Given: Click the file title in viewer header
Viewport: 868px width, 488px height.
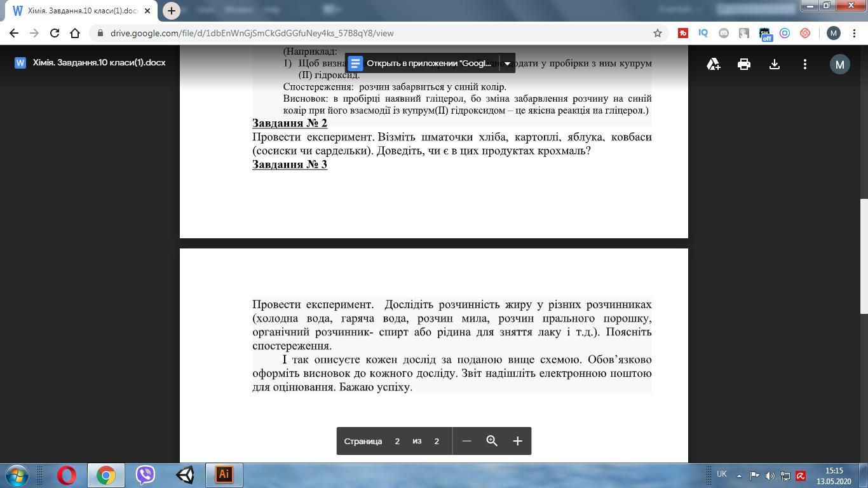Looking at the screenshot, I should (x=99, y=63).
